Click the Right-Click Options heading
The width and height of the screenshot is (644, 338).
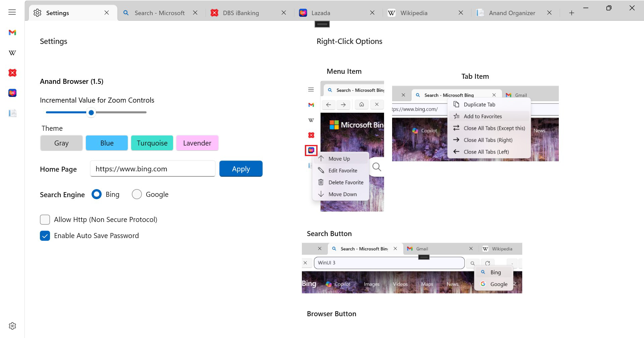click(x=350, y=41)
